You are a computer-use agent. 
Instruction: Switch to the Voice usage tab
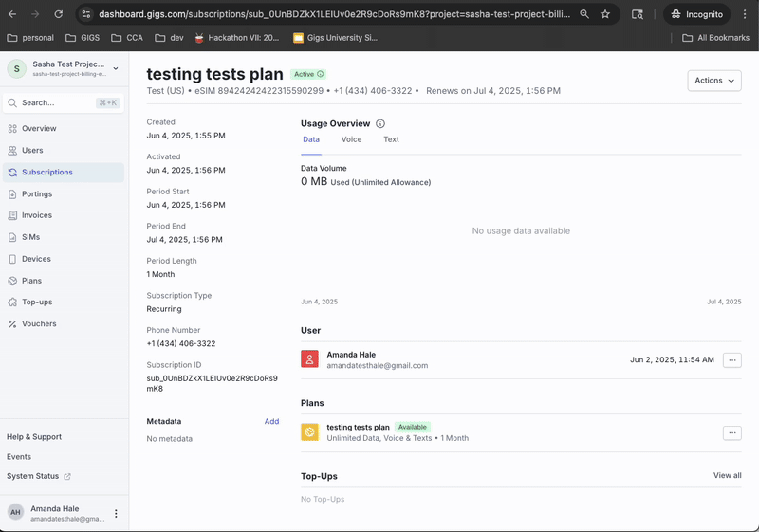coord(351,139)
